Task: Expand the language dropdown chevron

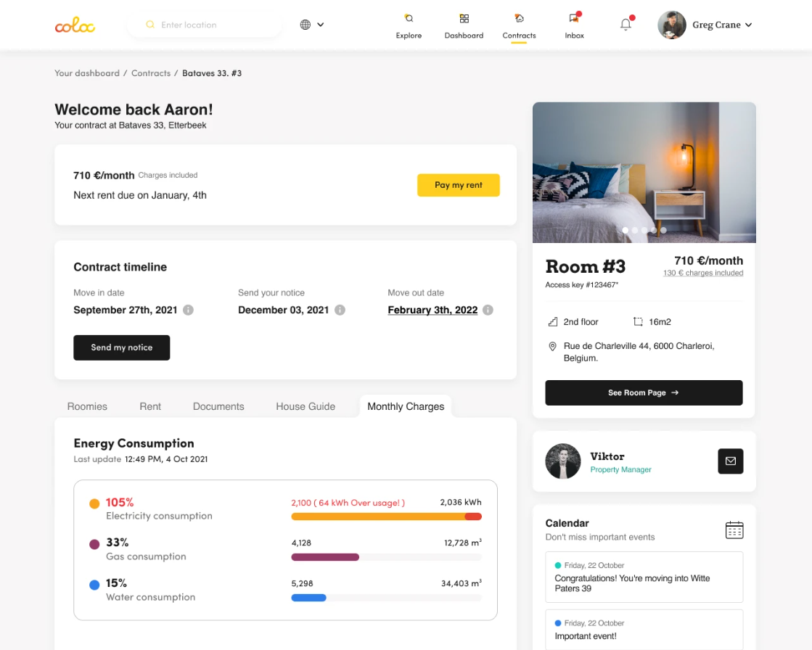Action: 321,25
